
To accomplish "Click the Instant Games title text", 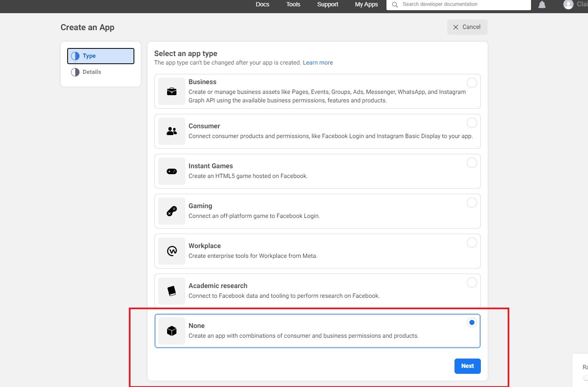I will (x=210, y=166).
